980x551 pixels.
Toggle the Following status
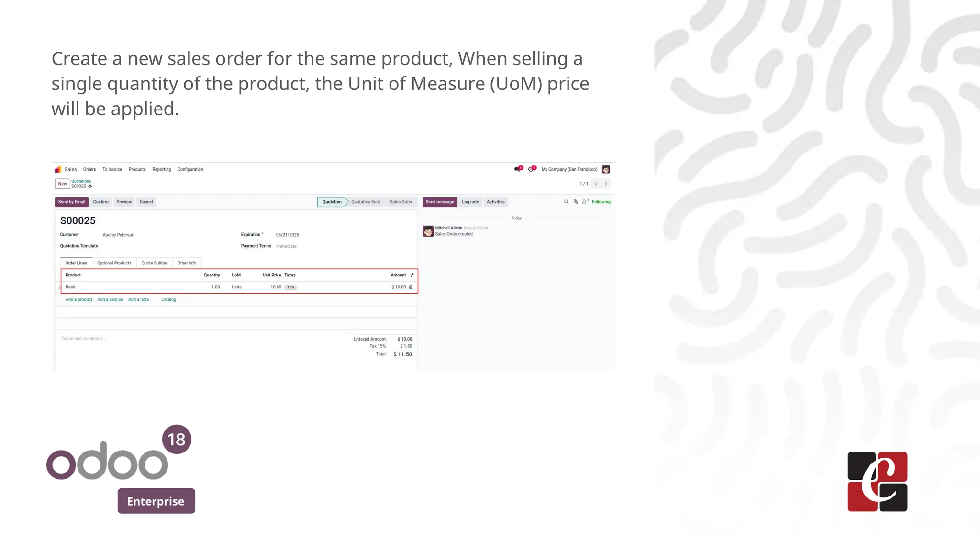coord(601,202)
